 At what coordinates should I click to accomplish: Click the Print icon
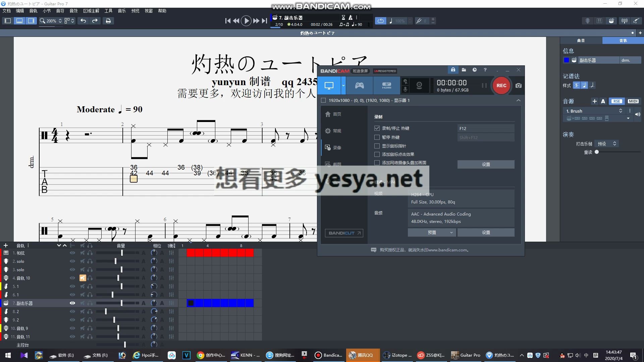[108, 21]
